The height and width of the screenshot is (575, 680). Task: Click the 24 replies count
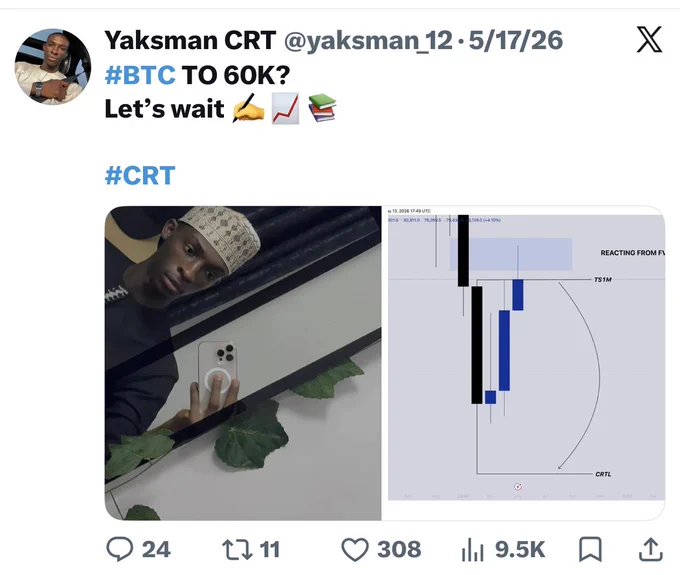click(x=156, y=549)
